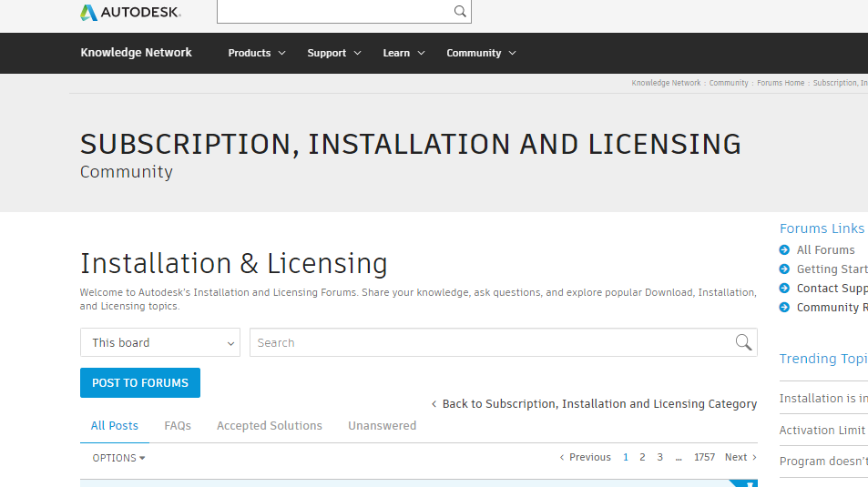
Task: Go to page 2
Action: tap(642, 457)
